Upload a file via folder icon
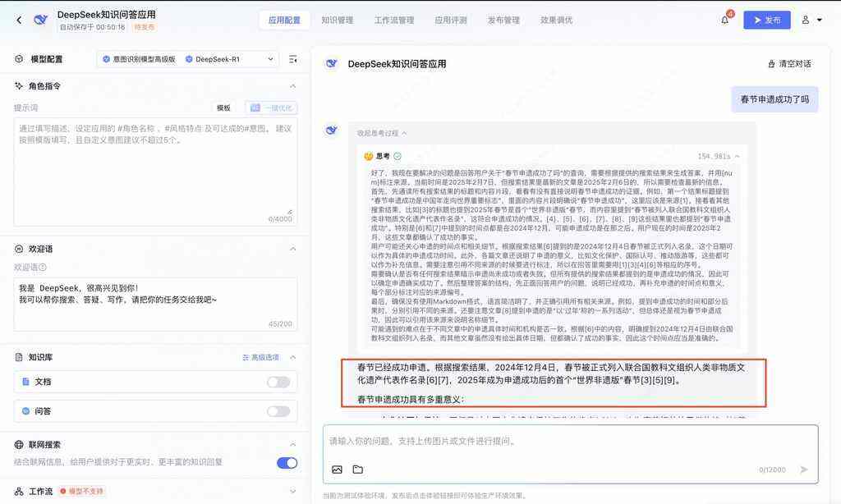Image resolution: width=841 pixels, height=504 pixels. 358,470
